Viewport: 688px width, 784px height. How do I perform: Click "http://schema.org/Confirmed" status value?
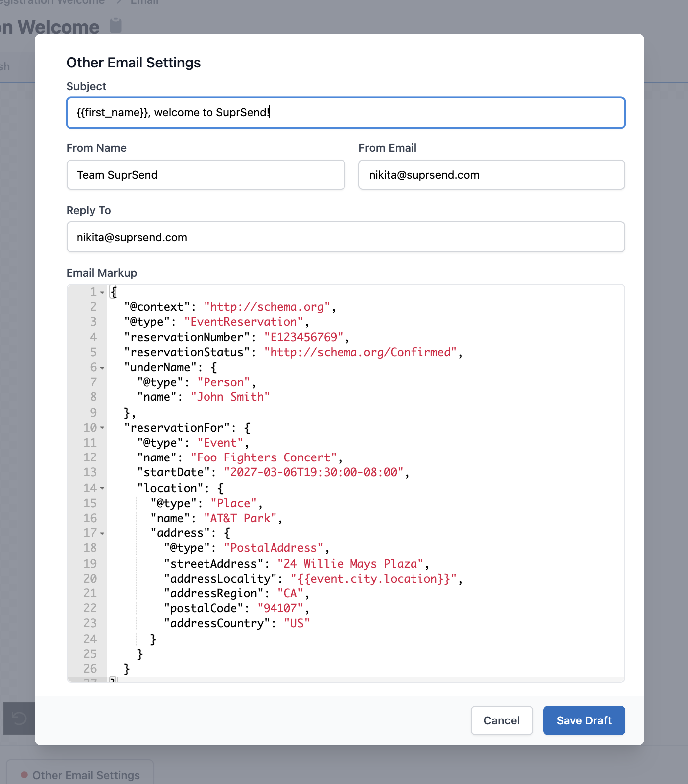pyautogui.click(x=360, y=352)
